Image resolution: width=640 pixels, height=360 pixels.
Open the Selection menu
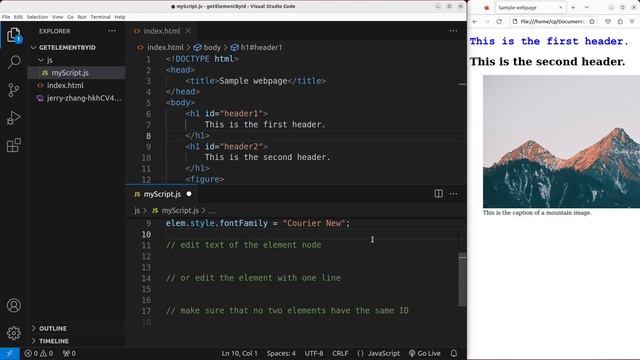click(37, 17)
